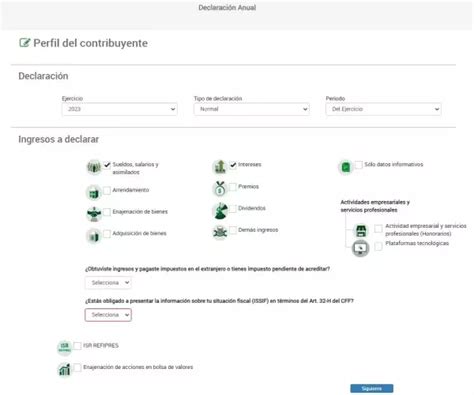Screen dimensions: 474x395
Task: Check Actividad empresarial y servicios profesionales checkbox
Action: point(378,229)
